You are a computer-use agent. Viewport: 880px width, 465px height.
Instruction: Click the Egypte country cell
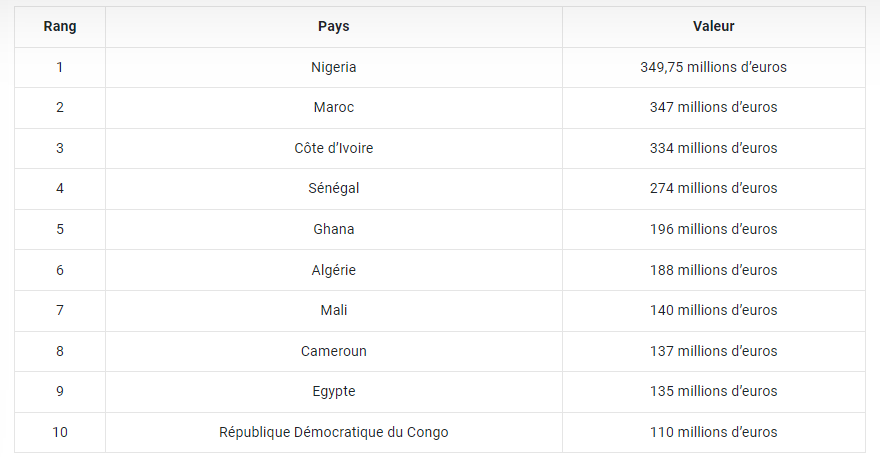(x=334, y=391)
